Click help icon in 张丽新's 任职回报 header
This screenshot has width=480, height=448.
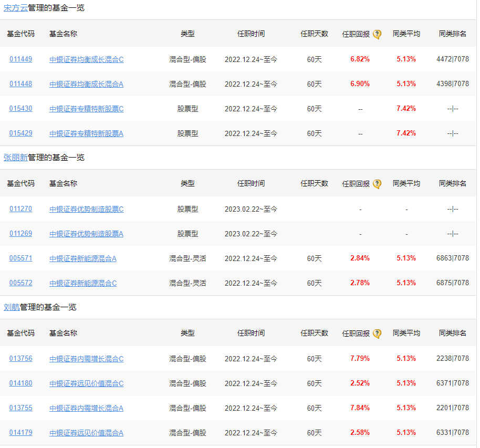(377, 184)
